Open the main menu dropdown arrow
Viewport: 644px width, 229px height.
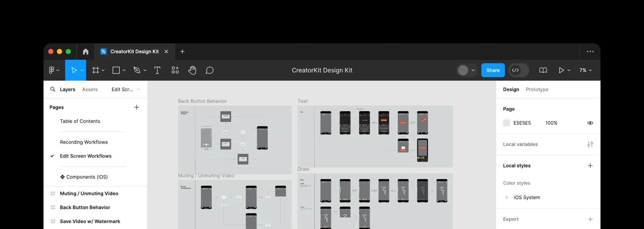pos(58,70)
